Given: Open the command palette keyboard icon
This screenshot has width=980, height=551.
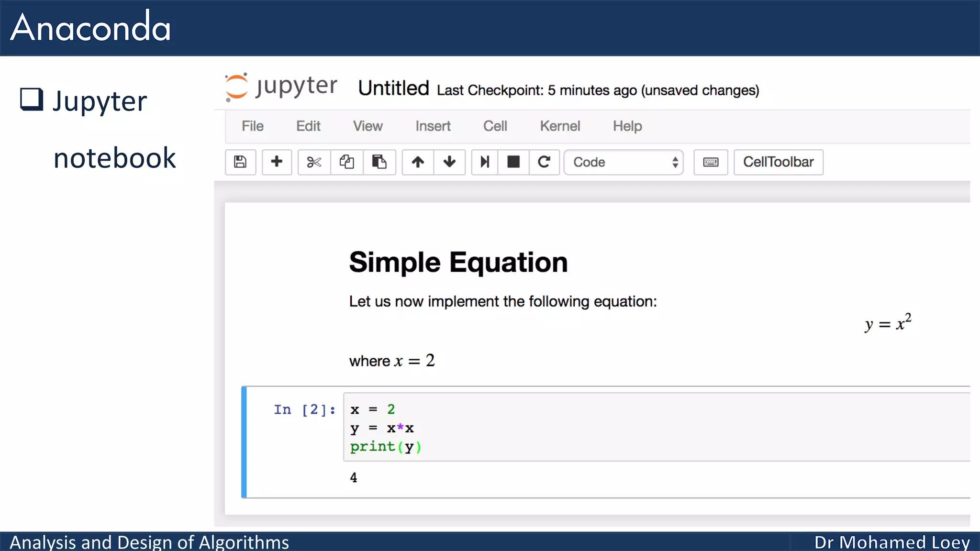Looking at the screenshot, I should click(711, 162).
